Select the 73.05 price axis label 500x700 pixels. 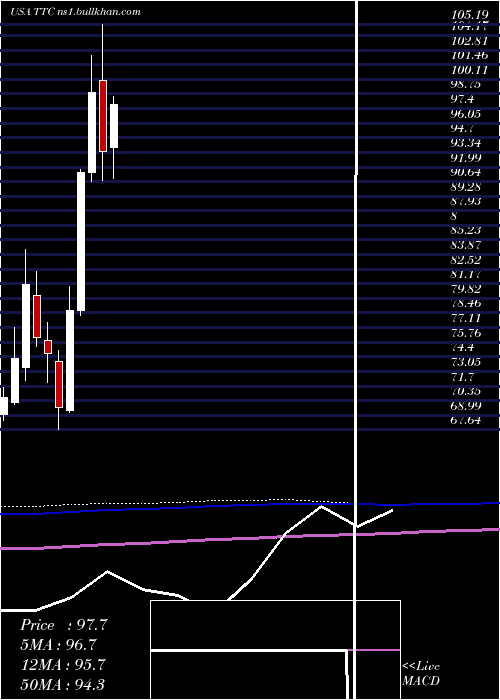coord(466,362)
